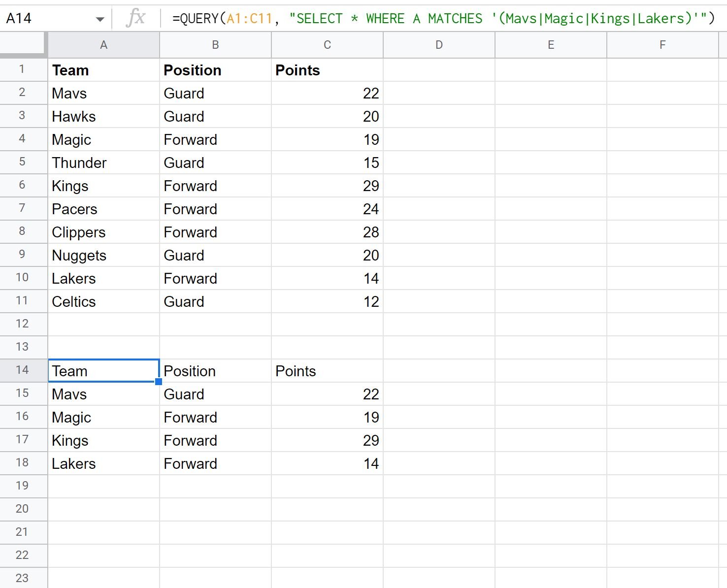Click 'Nuggets' cell

(103, 255)
